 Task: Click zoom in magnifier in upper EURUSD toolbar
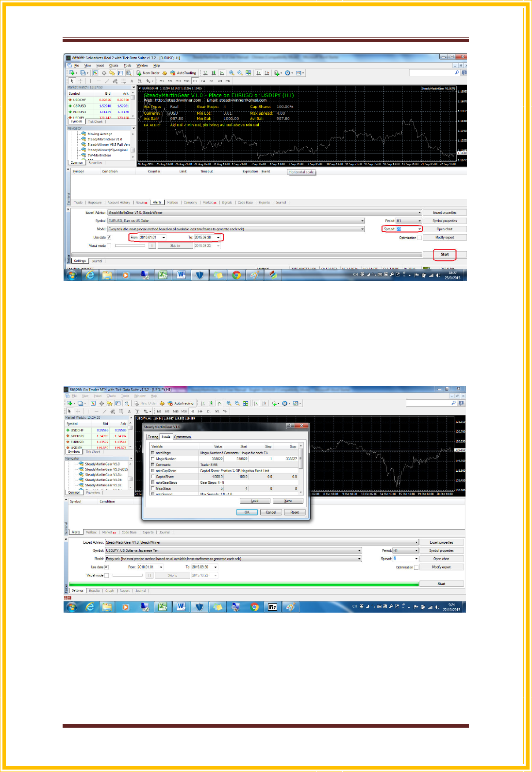(x=232, y=73)
